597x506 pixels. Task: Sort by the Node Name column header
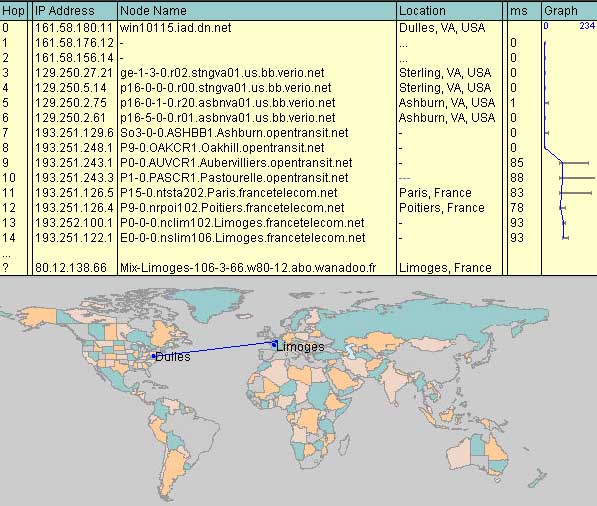pyautogui.click(x=257, y=11)
